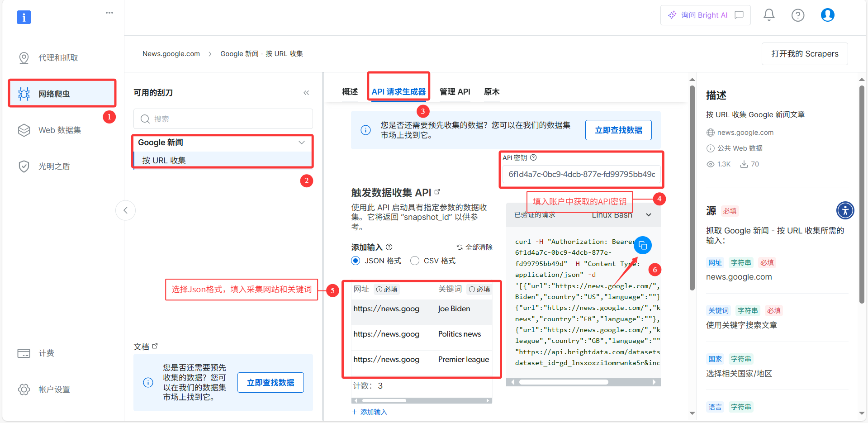This screenshot has height=423, width=868.
Task: Open the 触发数据收集 API external link icon
Action: click(437, 192)
